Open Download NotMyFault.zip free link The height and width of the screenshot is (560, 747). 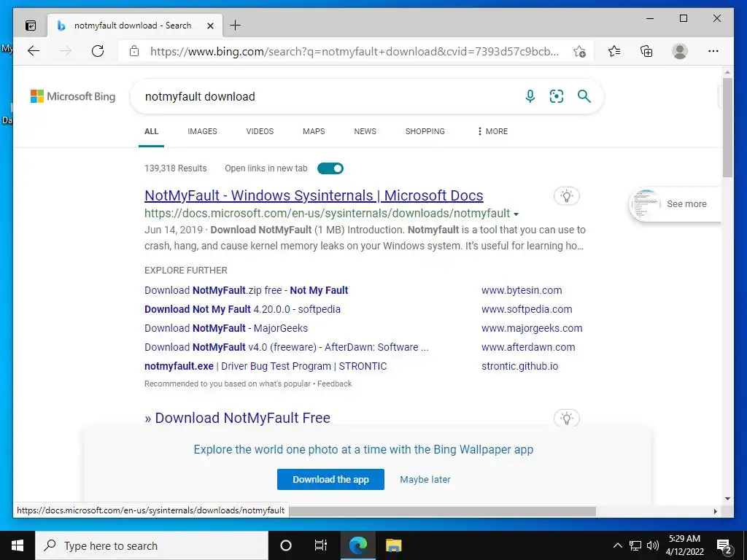pos(247,290)
